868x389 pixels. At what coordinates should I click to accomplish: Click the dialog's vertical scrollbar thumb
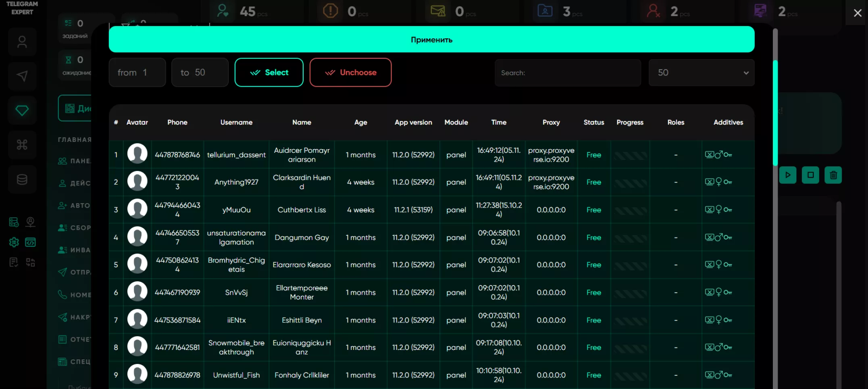(775, 113)
